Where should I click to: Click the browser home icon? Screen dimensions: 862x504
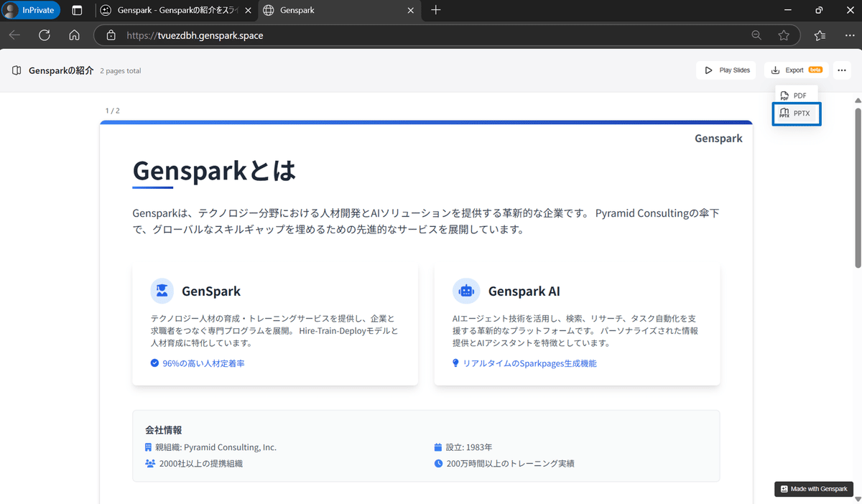click(74, 34)
